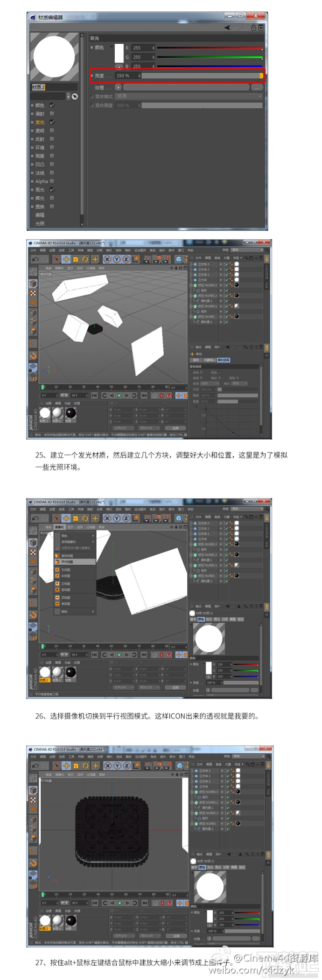The image size is (322, 980).
Task: Open the 编辑 entry in Material Editor channel list
Action: 40,215
